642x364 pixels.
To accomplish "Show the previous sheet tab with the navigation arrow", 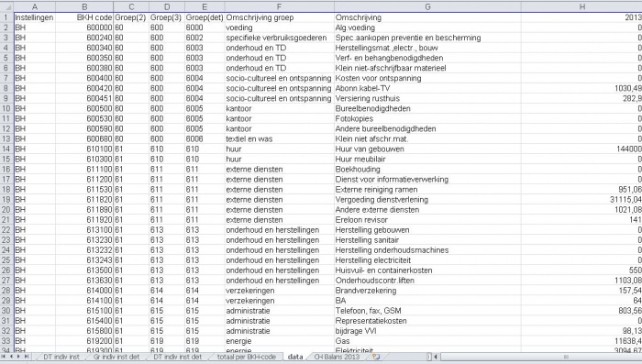I will point(11,357).
